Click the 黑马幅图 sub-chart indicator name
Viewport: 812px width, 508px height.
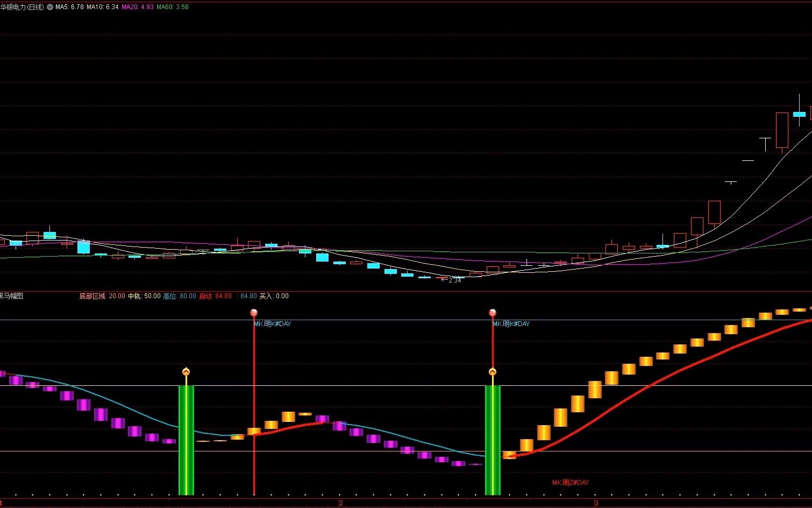[11, 296]
